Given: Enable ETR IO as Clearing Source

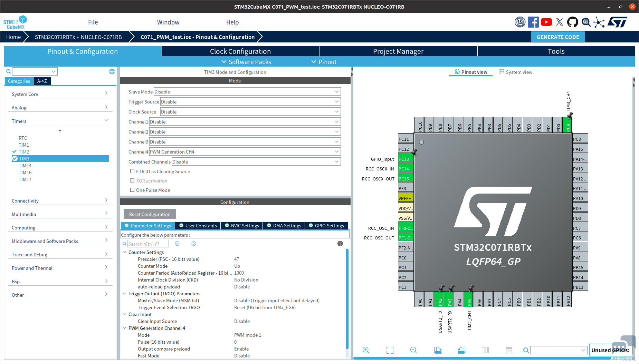Looking at the screenshot, I should 132,171.
